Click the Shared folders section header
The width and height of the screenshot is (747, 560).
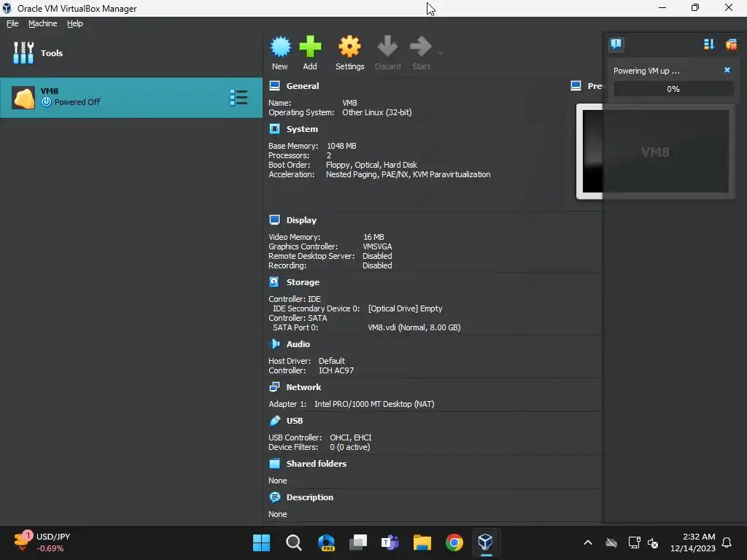click(x=317, y=464)
